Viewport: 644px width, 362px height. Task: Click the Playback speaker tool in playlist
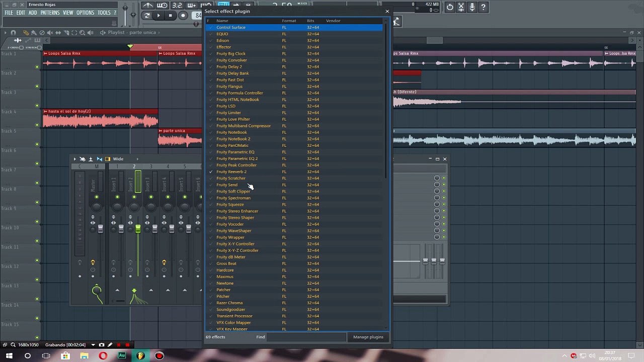[91, 33]
